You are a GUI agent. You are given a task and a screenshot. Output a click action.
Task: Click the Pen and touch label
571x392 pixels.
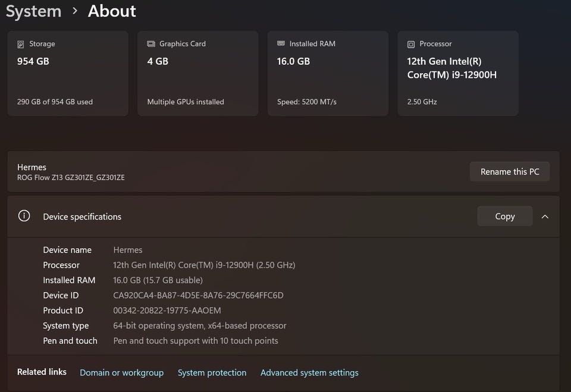[70, 341]
